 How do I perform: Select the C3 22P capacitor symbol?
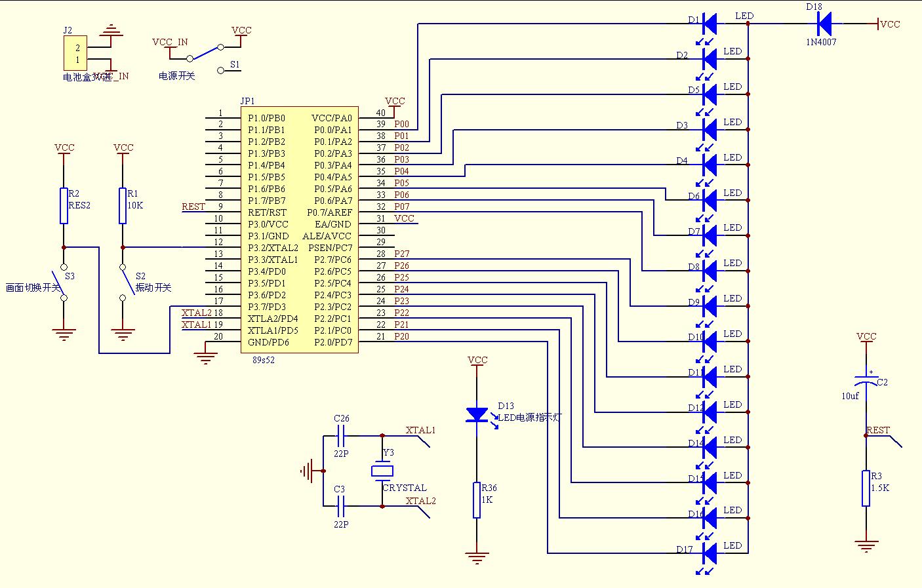coord(340,506)
